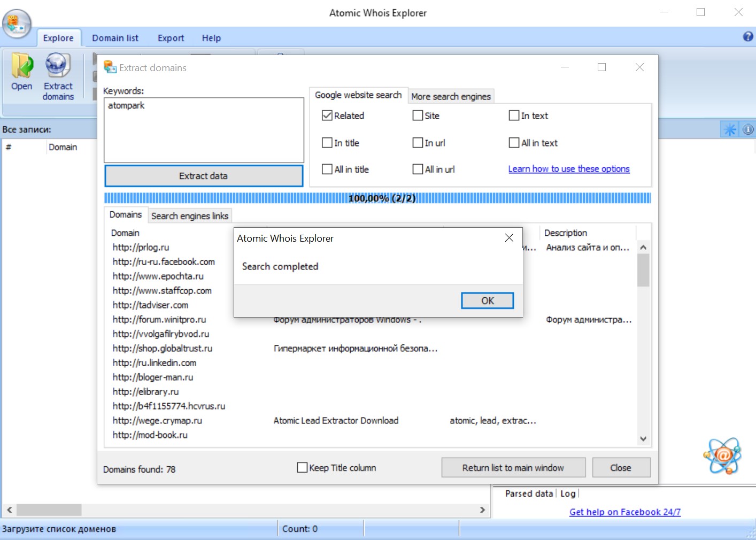Viewport: 756px width, 540px height.
Task: Open Get help on Facebook 24/7 link
Action: [x=625, y=512]
